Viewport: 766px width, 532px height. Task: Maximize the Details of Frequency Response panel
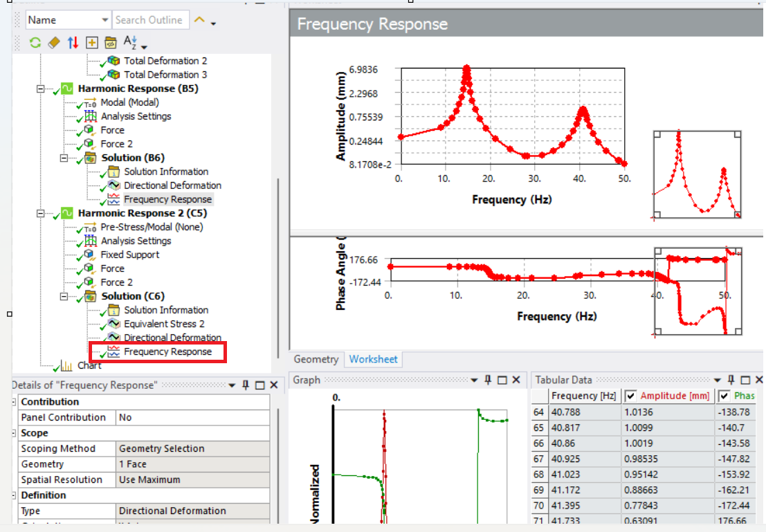(x=260, y=385)
